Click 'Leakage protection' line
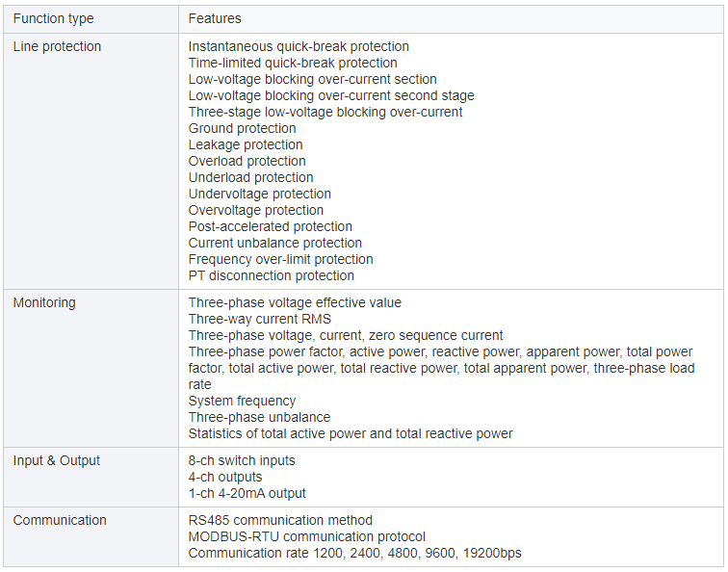This screenshot has height=572, width=728. click(x=246, y=144)
